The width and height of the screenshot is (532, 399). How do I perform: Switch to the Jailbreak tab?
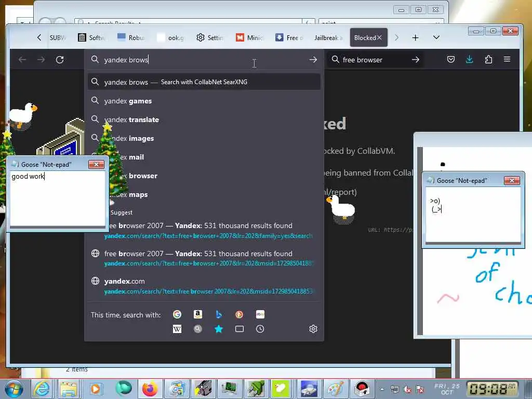click(x=328, y=37)
